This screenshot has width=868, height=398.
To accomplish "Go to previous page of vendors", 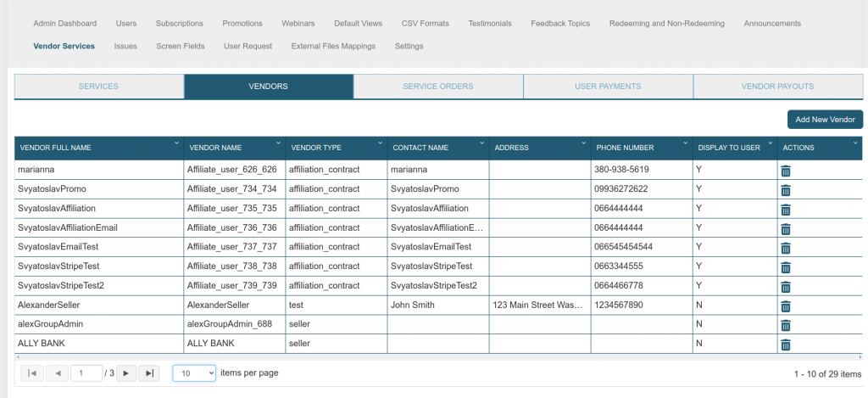I will pyautogui.click(x=57, y=373).
